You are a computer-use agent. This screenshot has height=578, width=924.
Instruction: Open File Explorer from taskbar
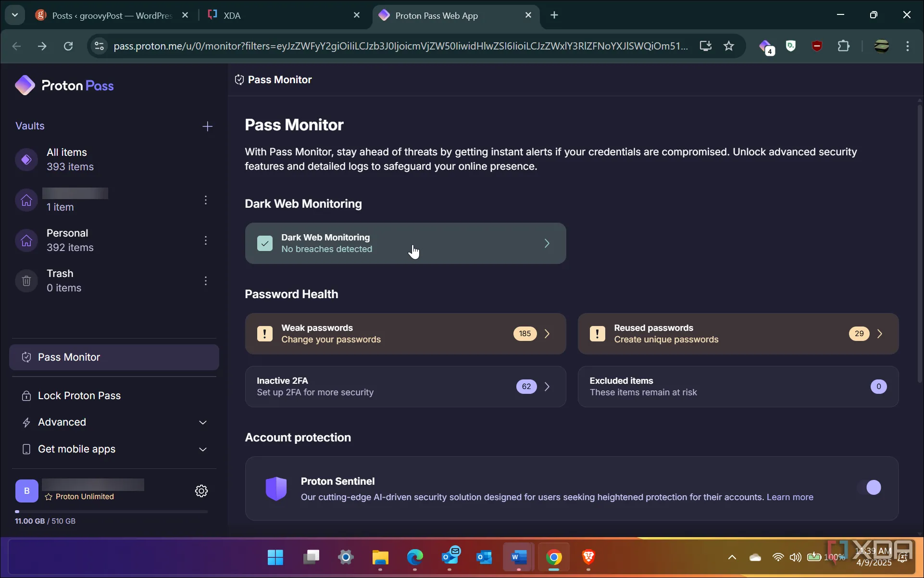[380, 557]
